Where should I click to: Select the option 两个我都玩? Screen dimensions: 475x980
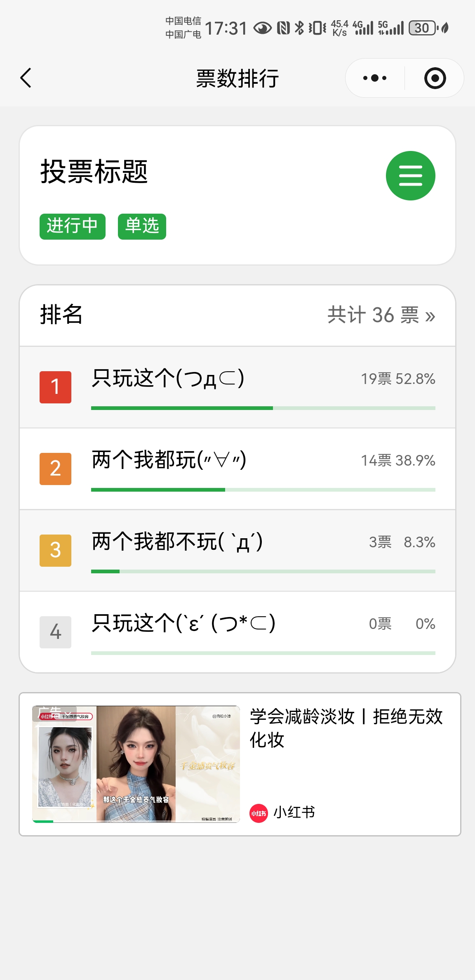(x=169, y=460)
